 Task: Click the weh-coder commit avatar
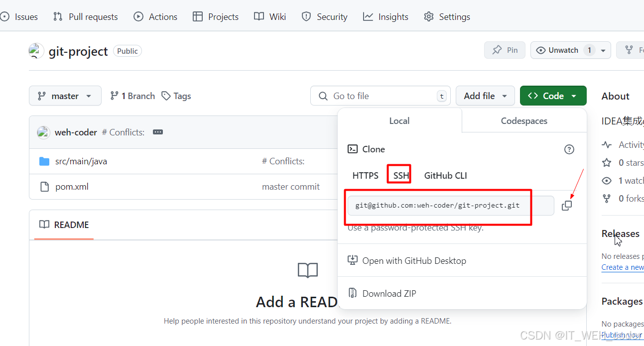tap(43, 132)
